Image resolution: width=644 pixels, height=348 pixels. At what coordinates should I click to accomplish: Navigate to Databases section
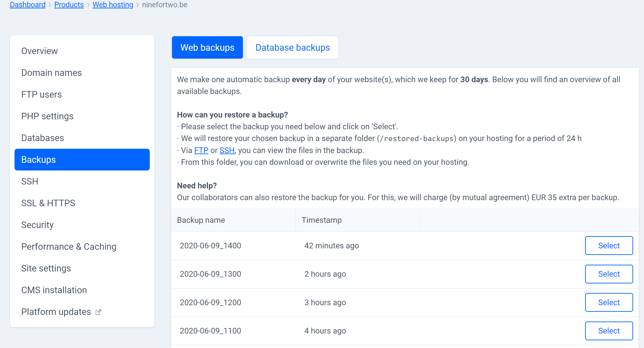point(42,138)
